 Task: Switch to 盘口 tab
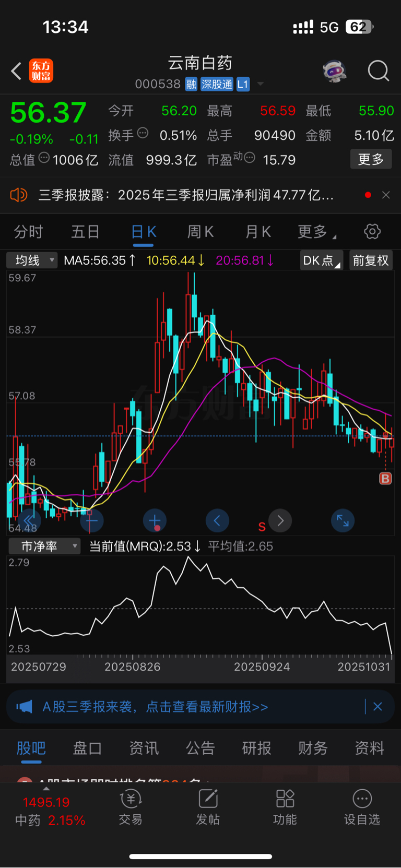(x=87, y=748)
